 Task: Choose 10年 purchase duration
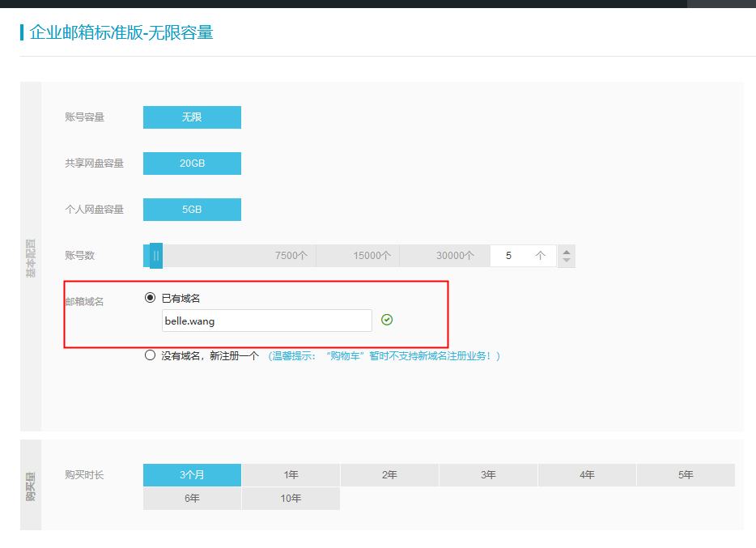click(291, 499)
